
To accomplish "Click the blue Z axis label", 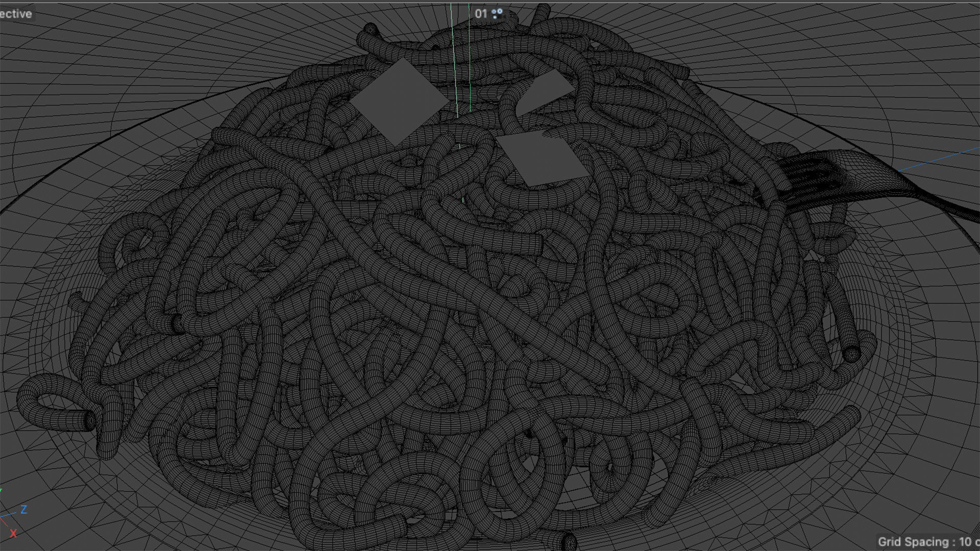I will (x=23, y=509).
